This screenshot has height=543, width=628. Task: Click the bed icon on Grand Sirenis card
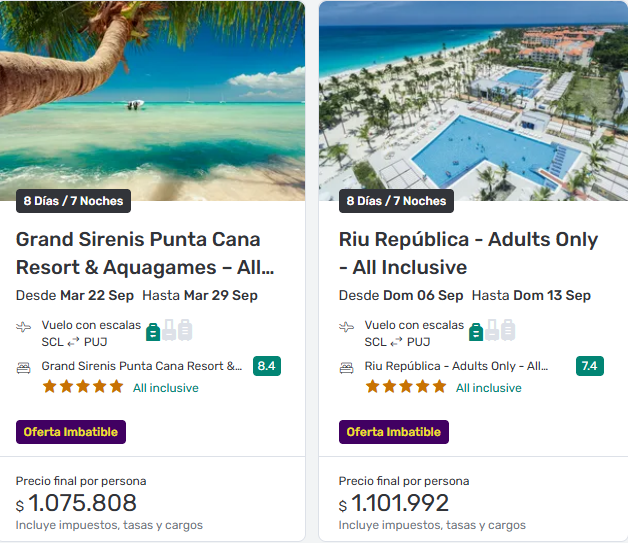(x=24, y=367)
